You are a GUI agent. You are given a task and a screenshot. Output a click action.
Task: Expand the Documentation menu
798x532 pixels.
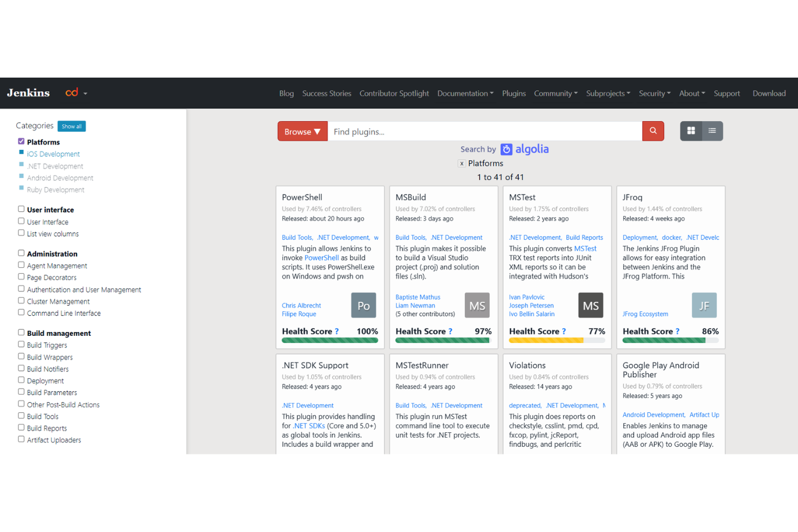(465, 93)
